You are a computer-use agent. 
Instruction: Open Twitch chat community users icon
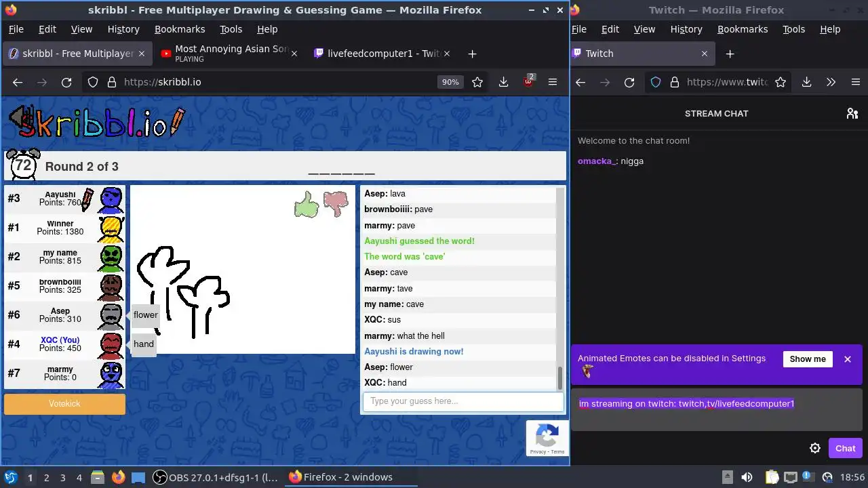[852, 113]
